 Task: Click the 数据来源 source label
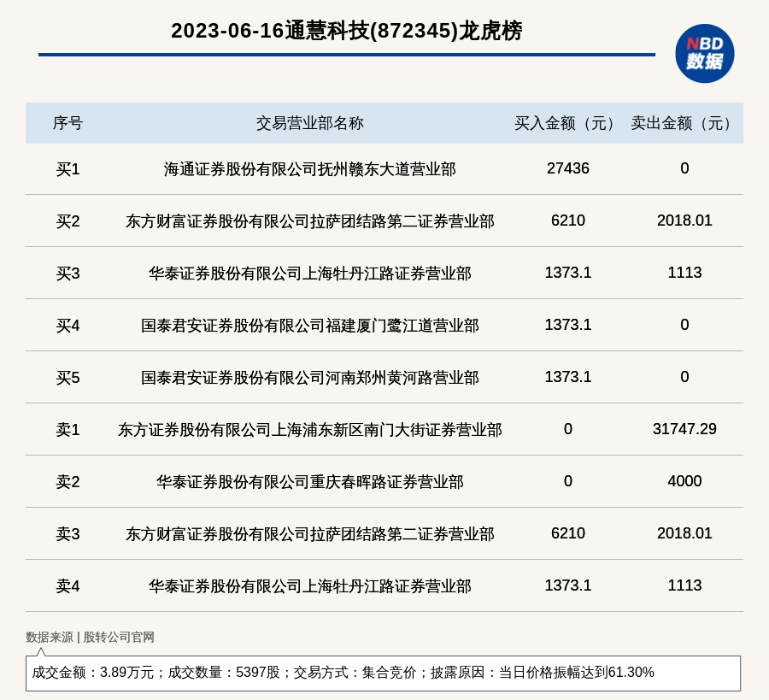(x=49, y=638)
